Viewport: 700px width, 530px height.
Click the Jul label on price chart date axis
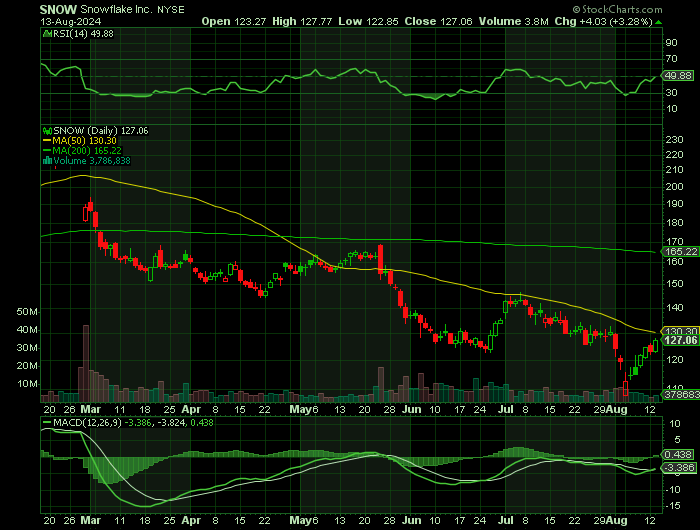point(505,409)
